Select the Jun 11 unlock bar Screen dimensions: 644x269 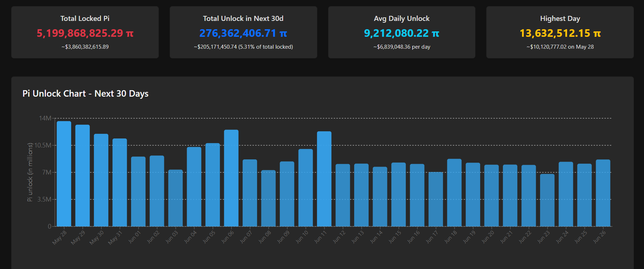click(324, 179)
